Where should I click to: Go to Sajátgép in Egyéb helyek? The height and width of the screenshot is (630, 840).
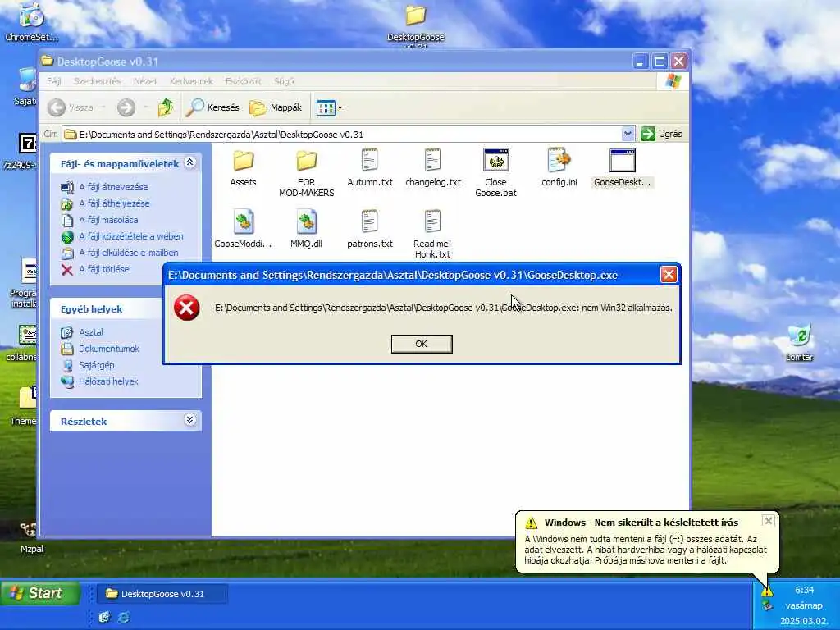point(97,365)
